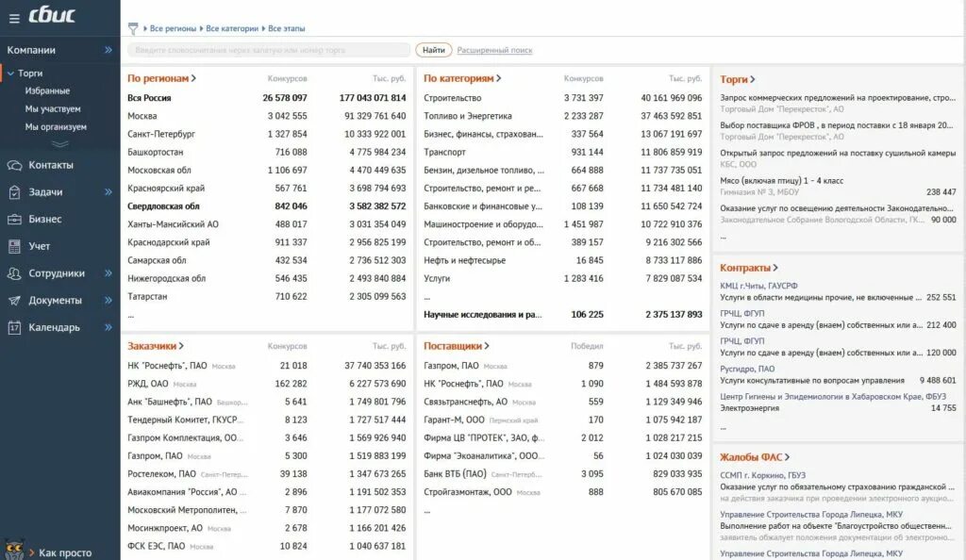The height and width of the screenshot is (560, 966).
Task: Open the Жалобы ФАС panel header
Action: [x=754, y=457]
